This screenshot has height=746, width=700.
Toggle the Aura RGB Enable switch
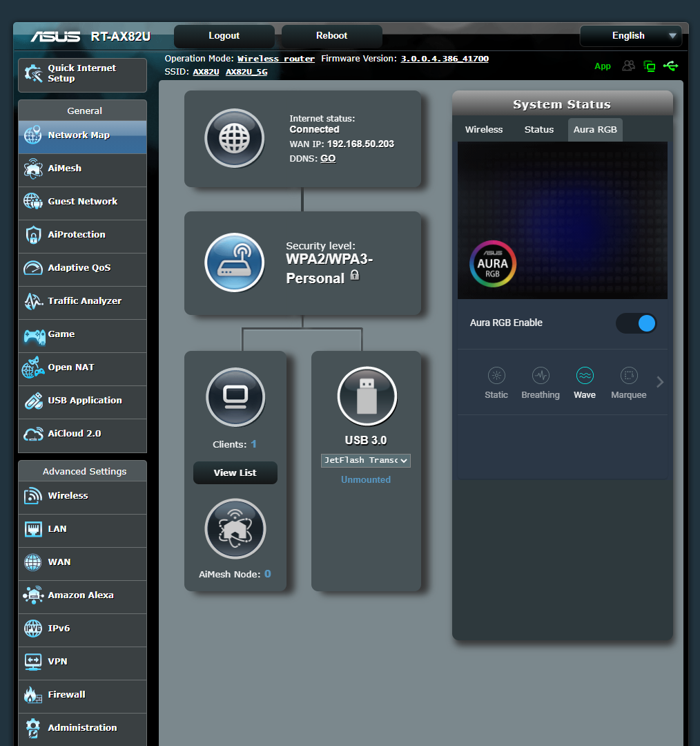636,323
